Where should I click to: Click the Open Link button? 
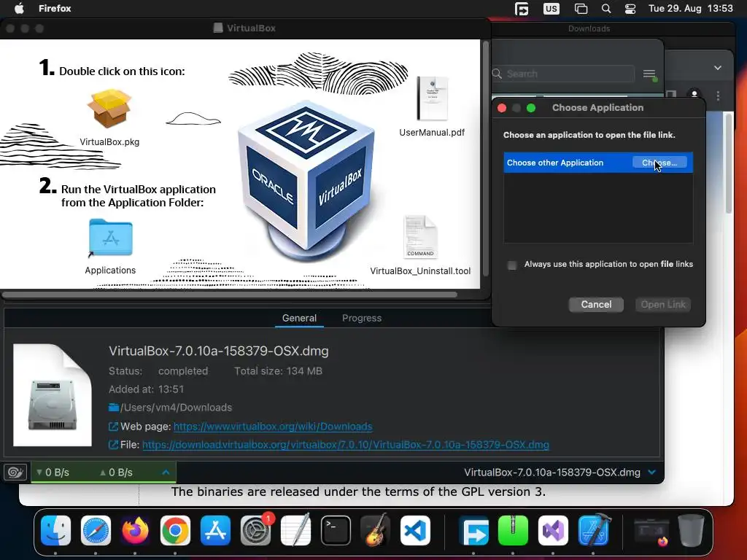[x=662, y=304]
